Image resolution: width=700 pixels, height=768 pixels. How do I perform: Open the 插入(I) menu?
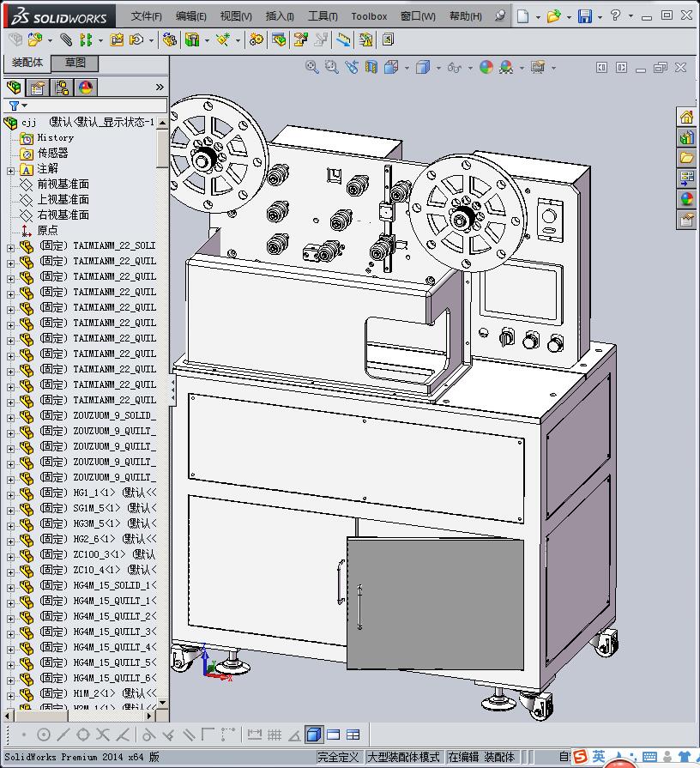(x=279, y=16)
